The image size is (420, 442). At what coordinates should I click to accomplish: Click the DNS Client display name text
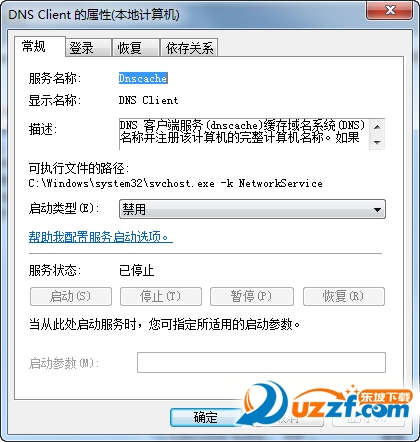coord(148,100)
